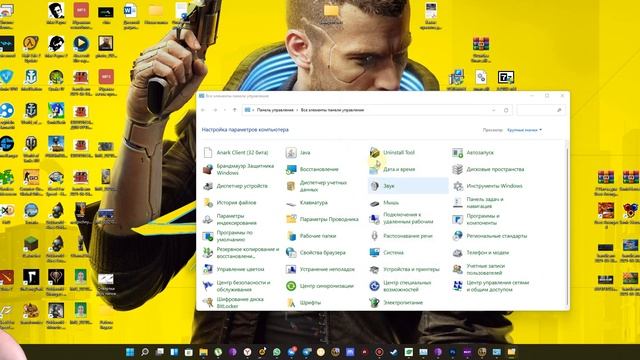Viewport: 640px width, 360px height.
Task: Open Центр управления сетями и общим доступом
Action: pos(491,287)
